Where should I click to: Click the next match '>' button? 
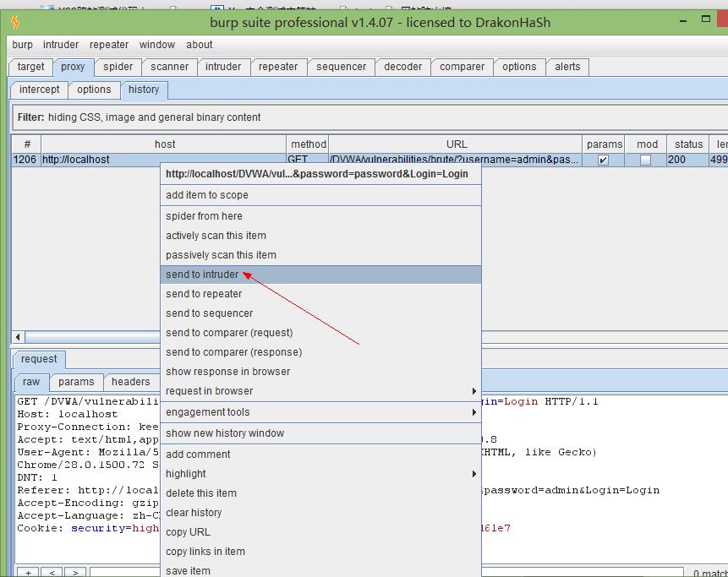tap(75, 572)
